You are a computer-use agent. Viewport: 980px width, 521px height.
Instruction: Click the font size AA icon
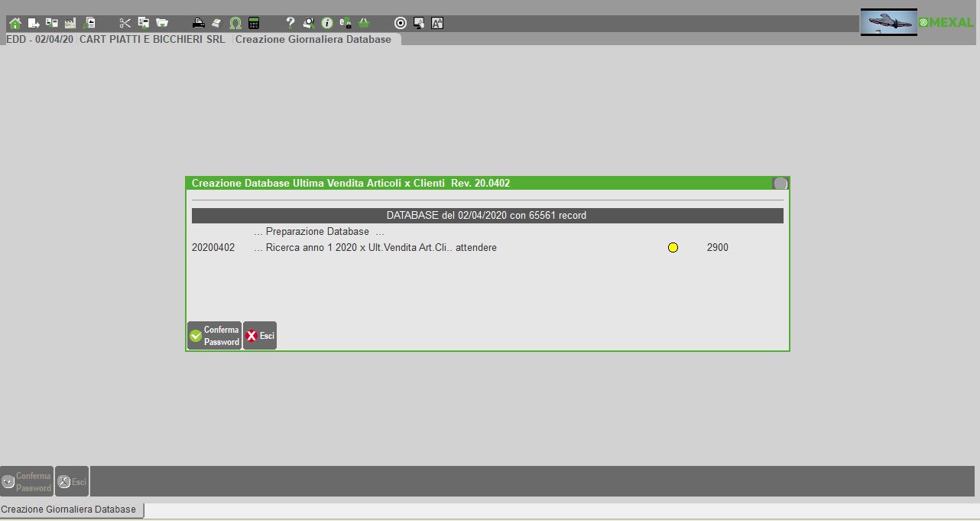[x=437, y=23]
